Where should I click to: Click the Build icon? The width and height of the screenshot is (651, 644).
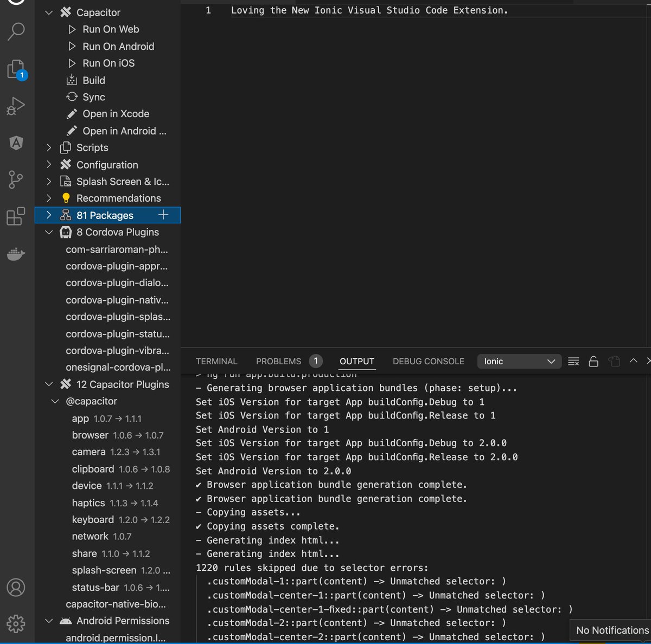pyautogui.click(x=72, y=80)
